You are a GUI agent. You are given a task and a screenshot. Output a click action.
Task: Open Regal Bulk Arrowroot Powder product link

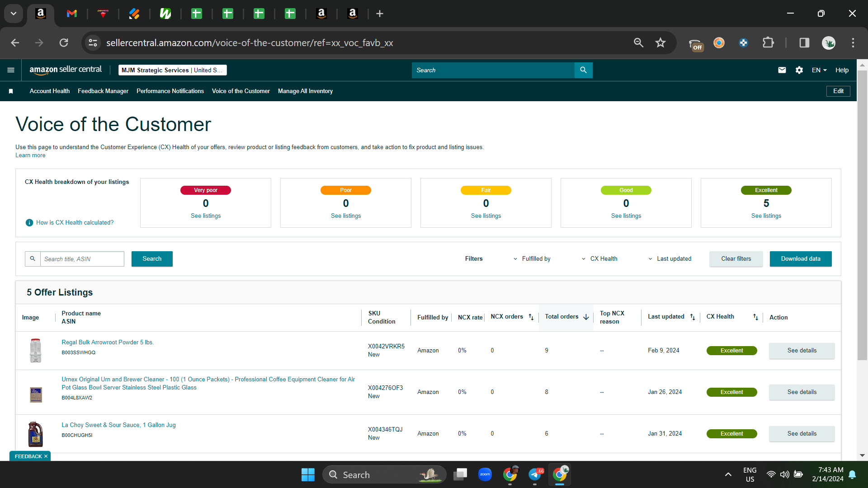[108, 343]
